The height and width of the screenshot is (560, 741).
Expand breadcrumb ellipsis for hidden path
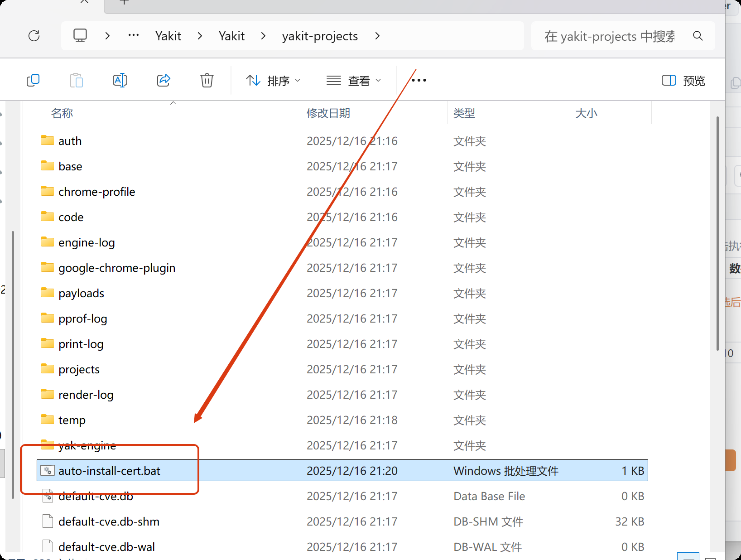(133, 36)
